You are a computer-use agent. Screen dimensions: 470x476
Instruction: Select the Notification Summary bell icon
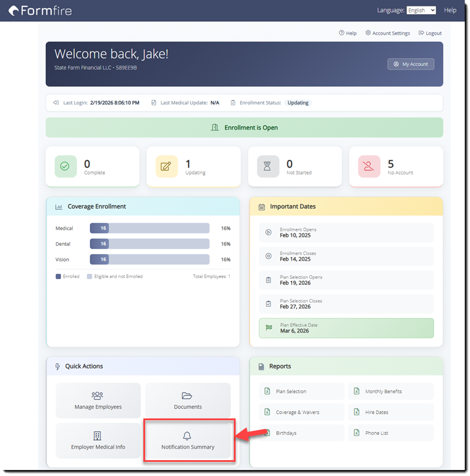(x=187, y=436)
